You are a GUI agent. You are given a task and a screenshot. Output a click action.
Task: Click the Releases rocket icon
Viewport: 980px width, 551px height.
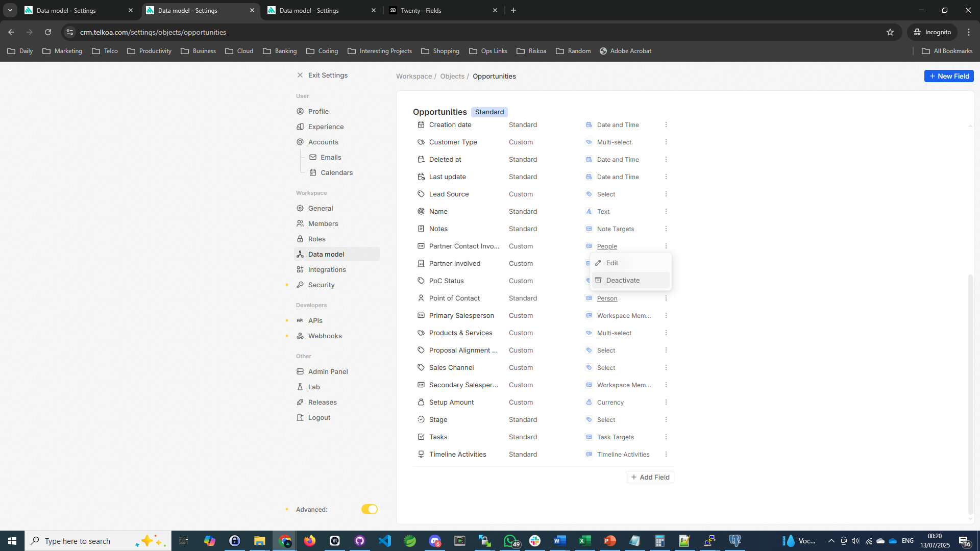300,402
